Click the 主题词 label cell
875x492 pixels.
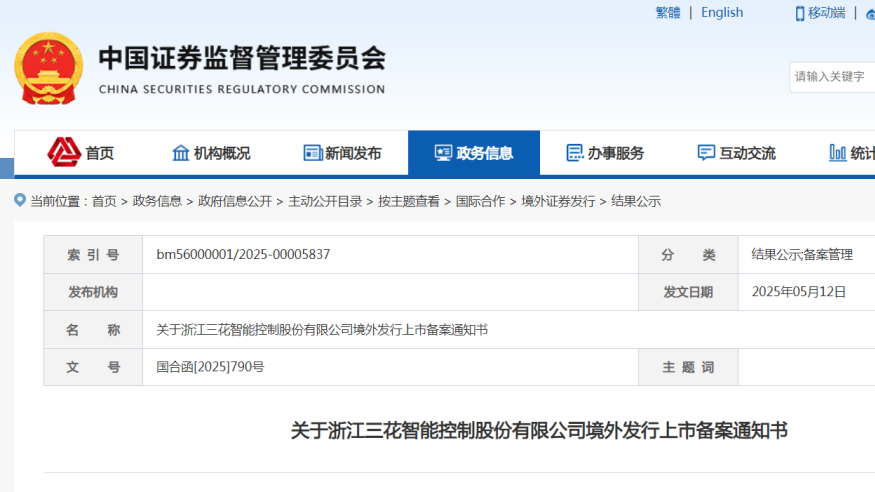point(689,367)
